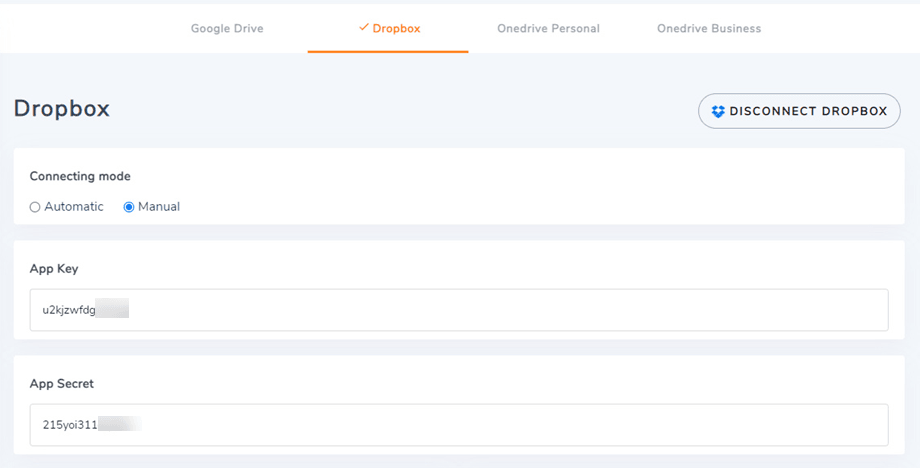
Task: Go to the Onedrive Business tab
Action: tap(709, 29)
